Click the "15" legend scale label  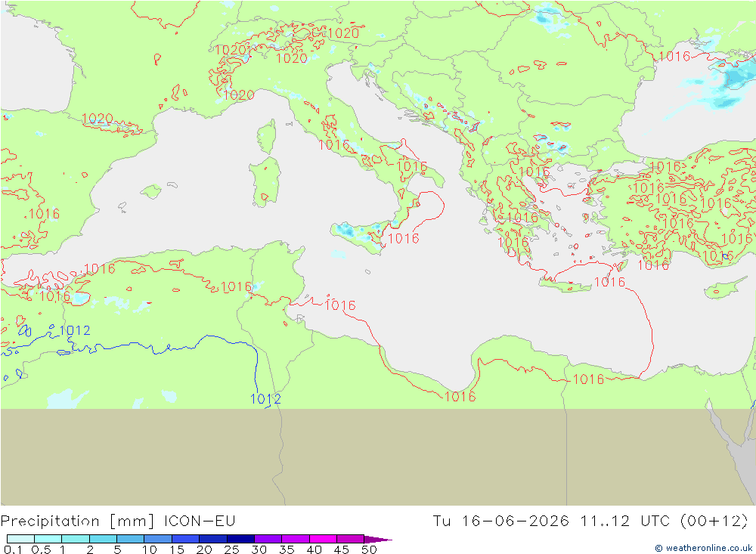[x=177, y=549]
